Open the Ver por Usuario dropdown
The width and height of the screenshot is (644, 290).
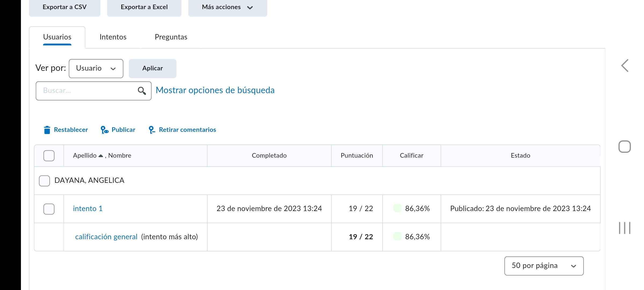96,68
